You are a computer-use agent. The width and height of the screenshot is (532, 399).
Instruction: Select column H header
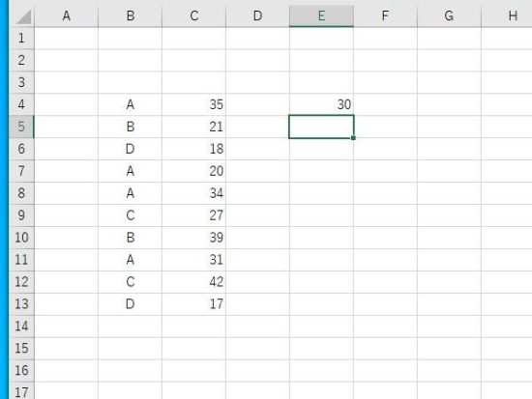click(507, 15)
